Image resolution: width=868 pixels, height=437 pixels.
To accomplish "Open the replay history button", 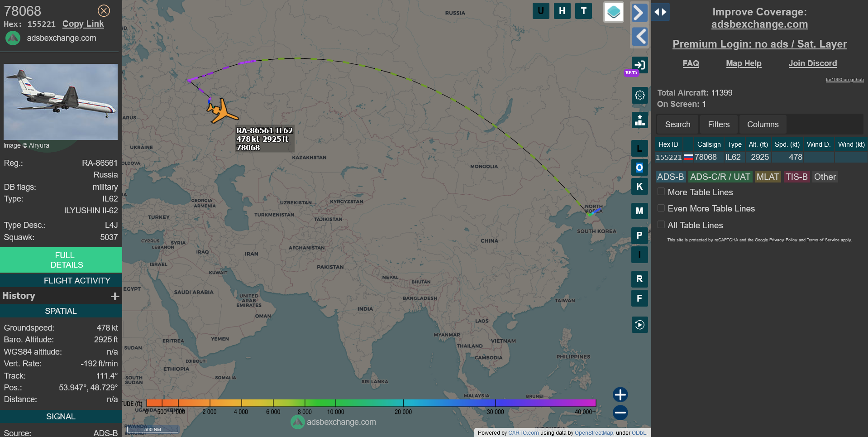I will coord(639,325).
